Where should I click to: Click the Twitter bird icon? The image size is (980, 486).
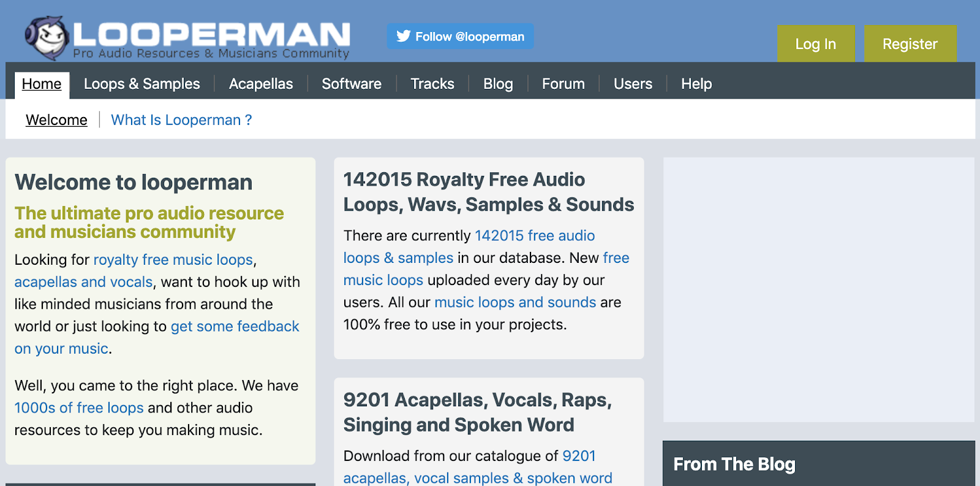click(x=403, y=36)
